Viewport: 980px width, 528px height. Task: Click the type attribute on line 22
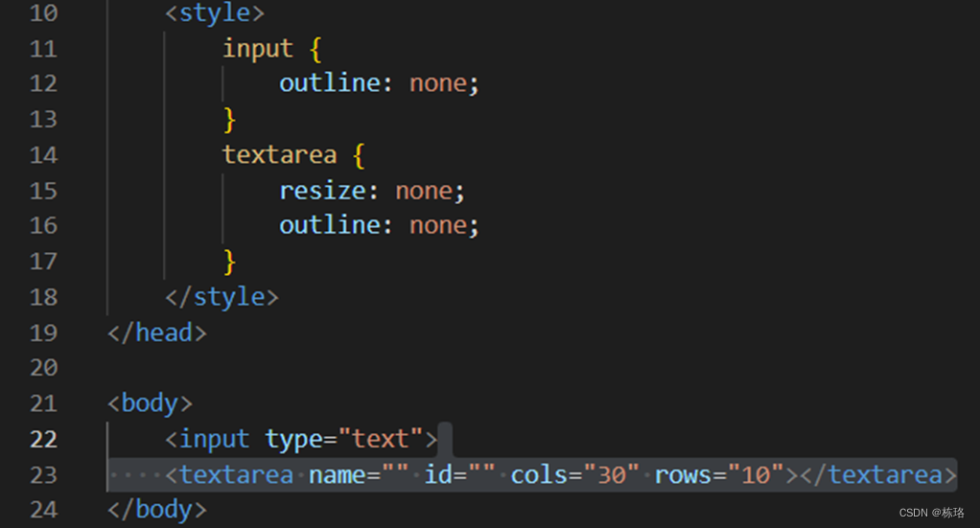(x=293, y=439)
